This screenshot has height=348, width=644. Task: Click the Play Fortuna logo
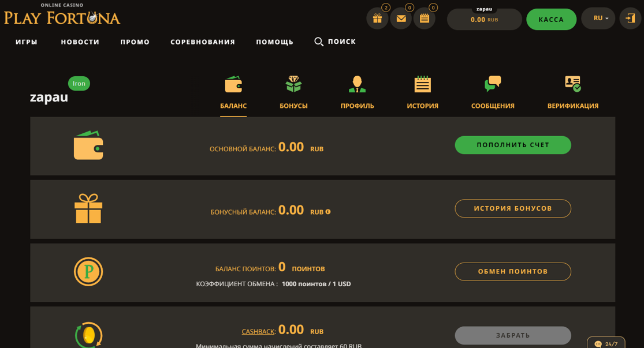(x=62, y=15)
